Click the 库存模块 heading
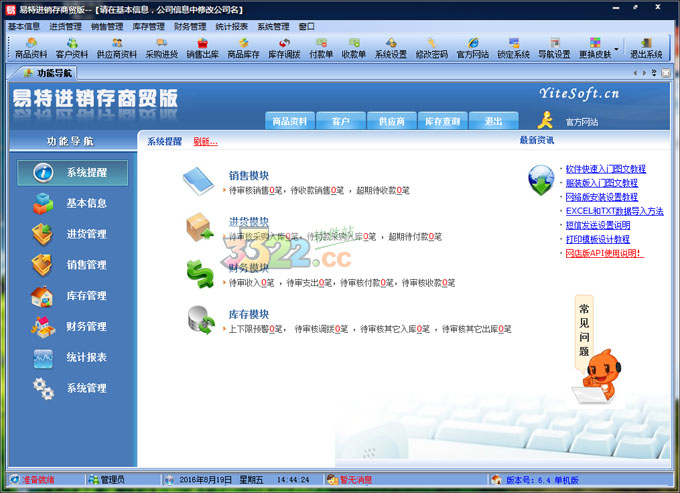Viewport: 680px width, 493px height. click(x=249, y=314)
